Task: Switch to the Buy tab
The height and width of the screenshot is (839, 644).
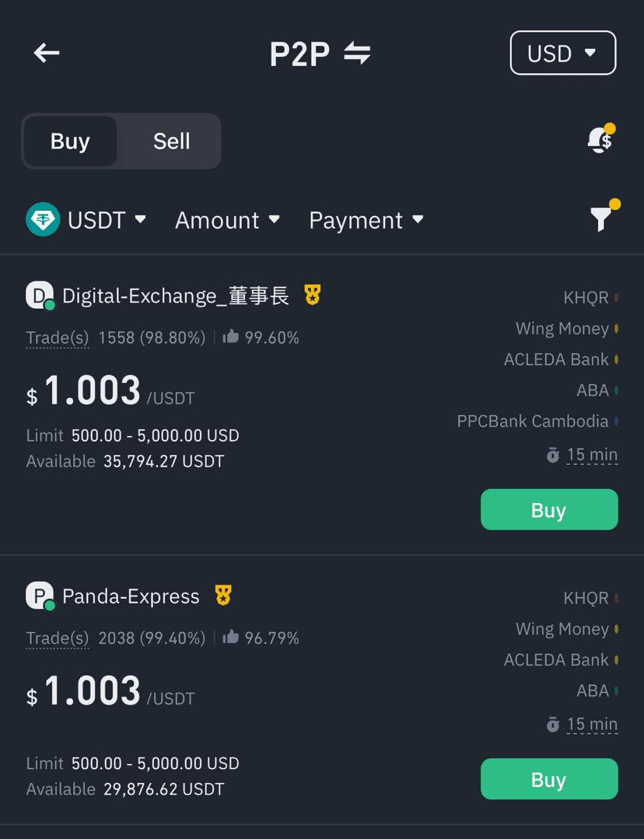Action: 70,141
